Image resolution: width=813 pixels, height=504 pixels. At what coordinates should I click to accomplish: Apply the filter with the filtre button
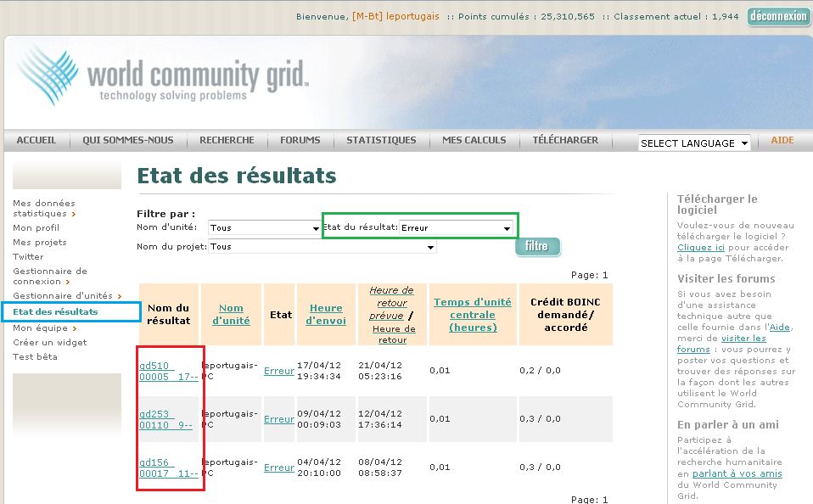(538, 246)
